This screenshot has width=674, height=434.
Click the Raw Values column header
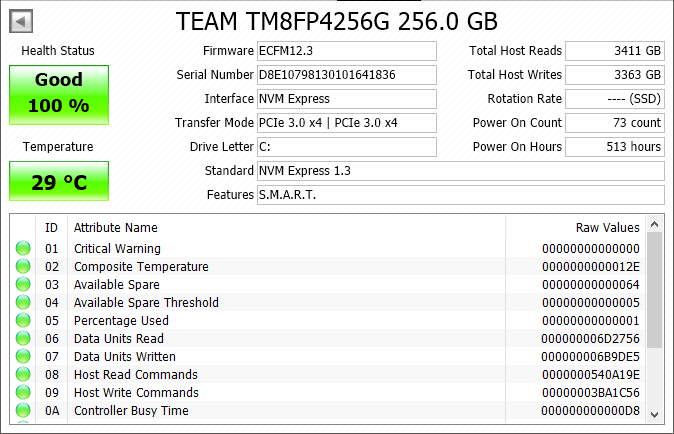[x=576, y=228]
